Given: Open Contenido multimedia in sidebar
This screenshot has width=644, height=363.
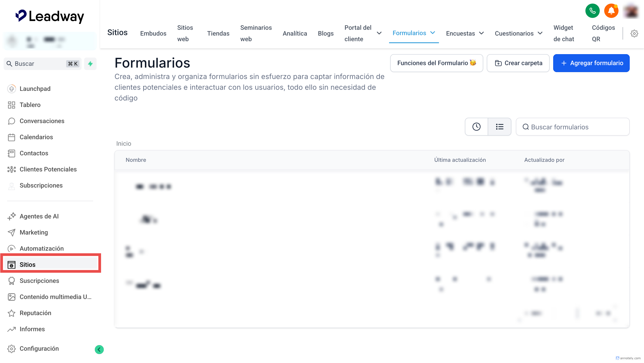Looking at the screenshot, I should [x=55, y=297].
